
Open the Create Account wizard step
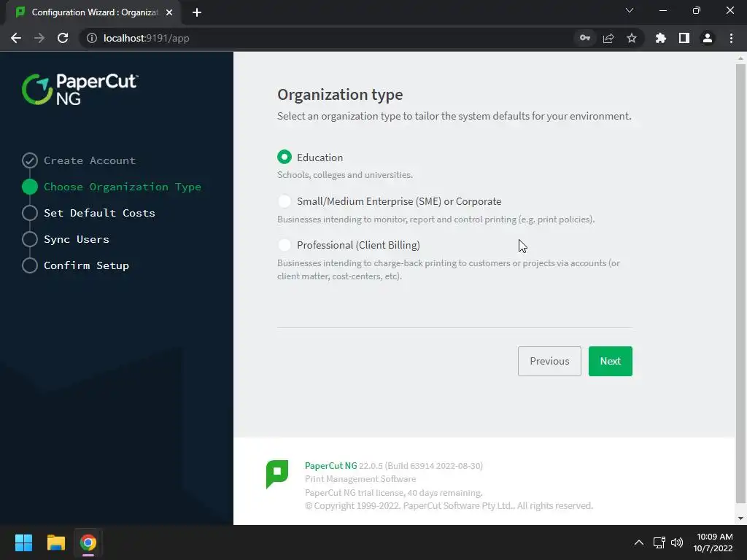point(90,160)
